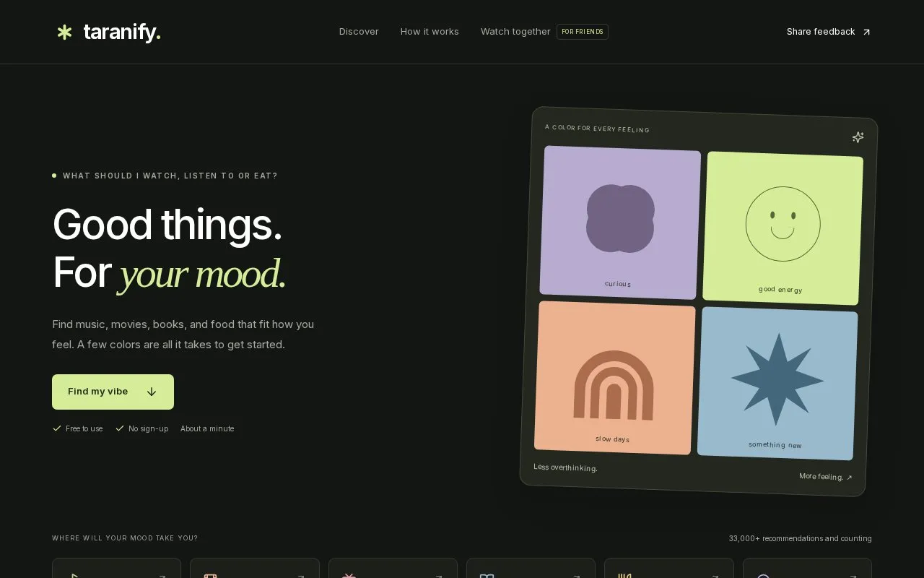Click the More feeling link
Screen dimensions: 924x578
point(826,477)
